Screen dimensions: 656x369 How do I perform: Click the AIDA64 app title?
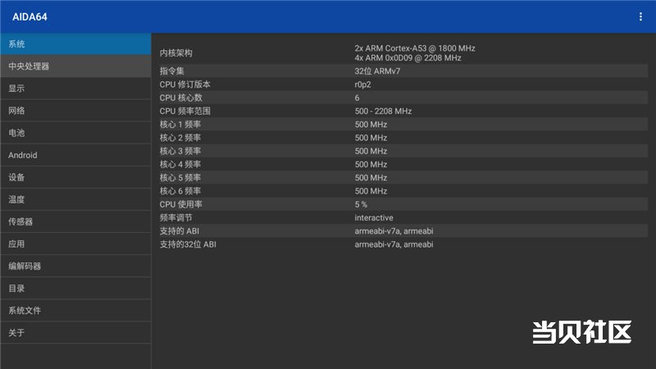tap(30, 17)
